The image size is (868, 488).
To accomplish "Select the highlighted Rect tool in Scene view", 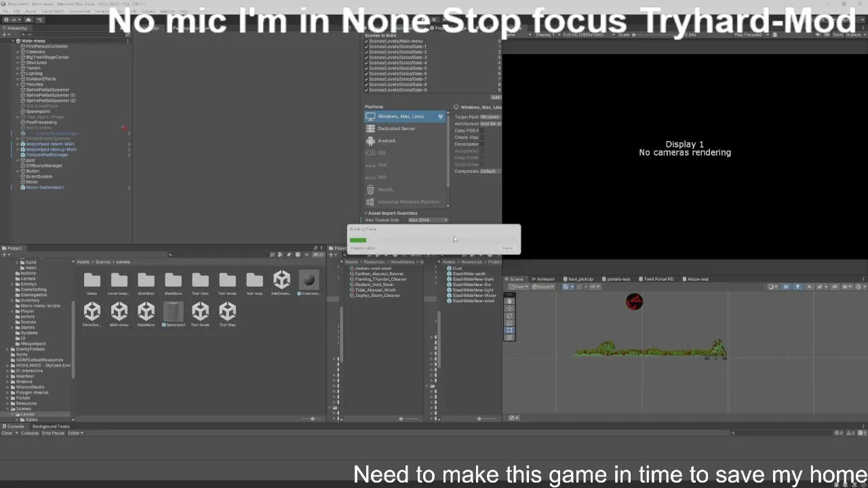I will coord(510,330).
